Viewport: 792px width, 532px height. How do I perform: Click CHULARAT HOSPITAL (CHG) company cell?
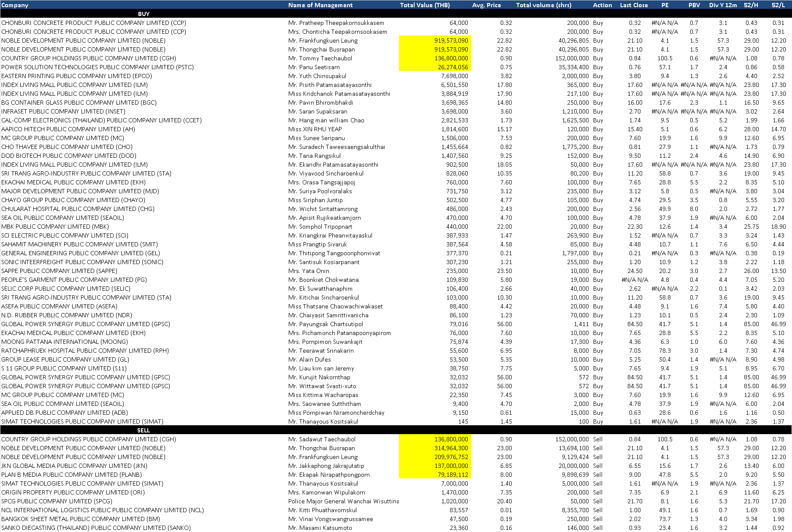pyautogui.click(x=78, y=209)
